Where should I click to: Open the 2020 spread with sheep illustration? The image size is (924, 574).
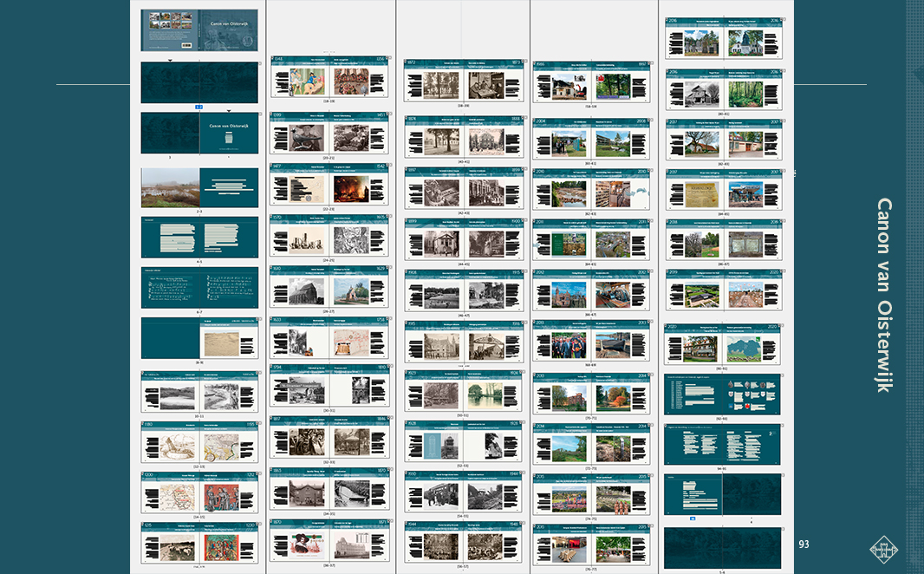click(x=723, y=345)
